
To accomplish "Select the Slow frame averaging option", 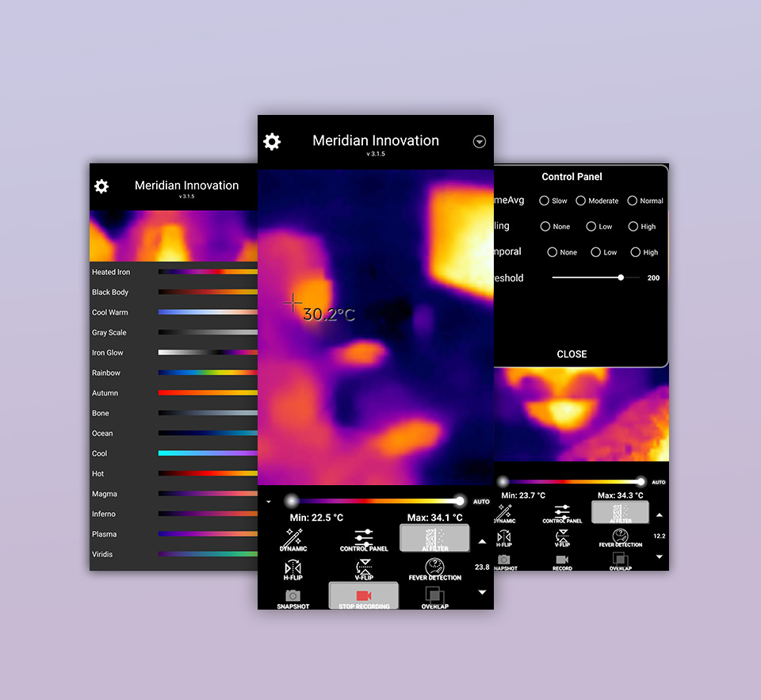I will coord(545,201).
